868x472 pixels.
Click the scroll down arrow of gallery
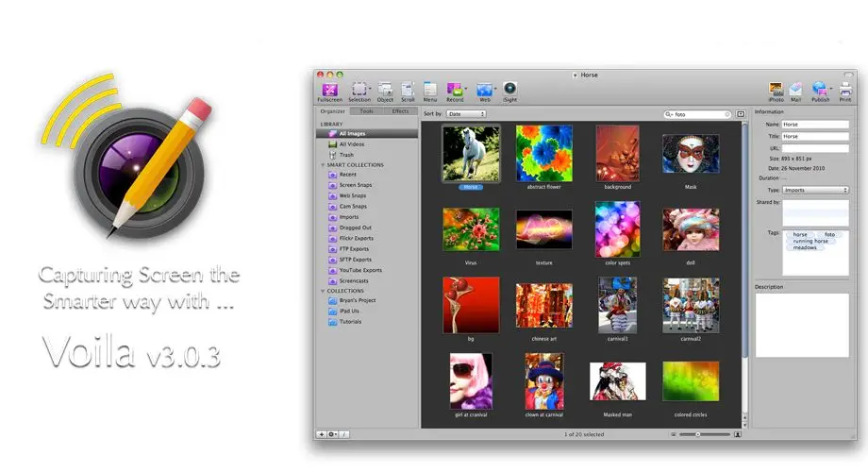point(744,425)
